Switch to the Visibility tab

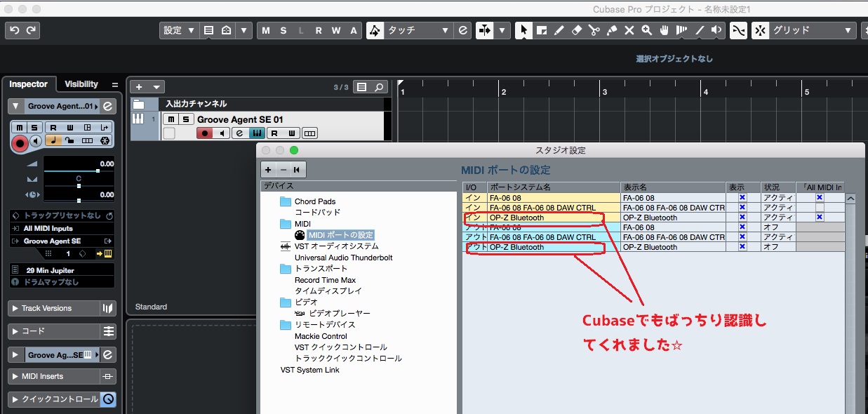point(81,84)
